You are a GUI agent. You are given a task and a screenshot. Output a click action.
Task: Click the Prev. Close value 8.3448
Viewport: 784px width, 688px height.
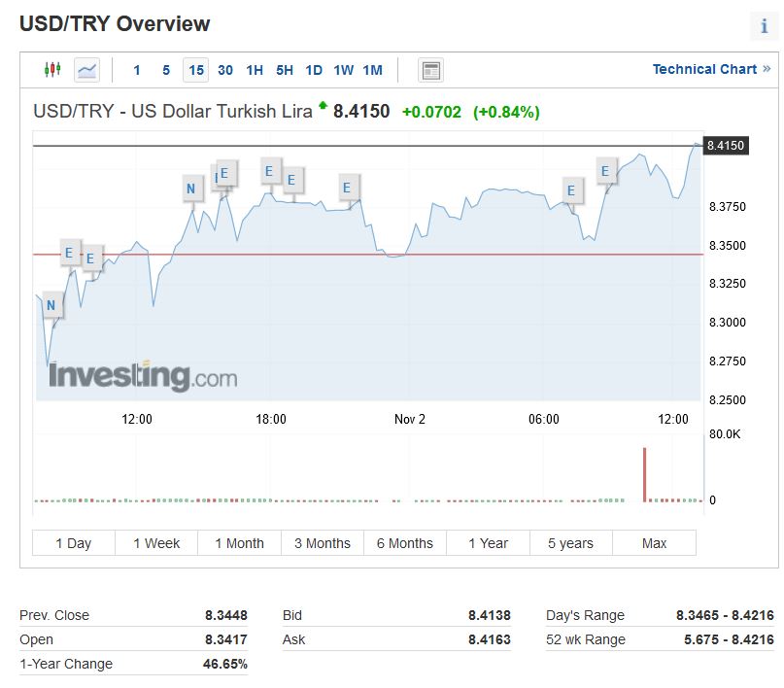click(x=226, y=615)
